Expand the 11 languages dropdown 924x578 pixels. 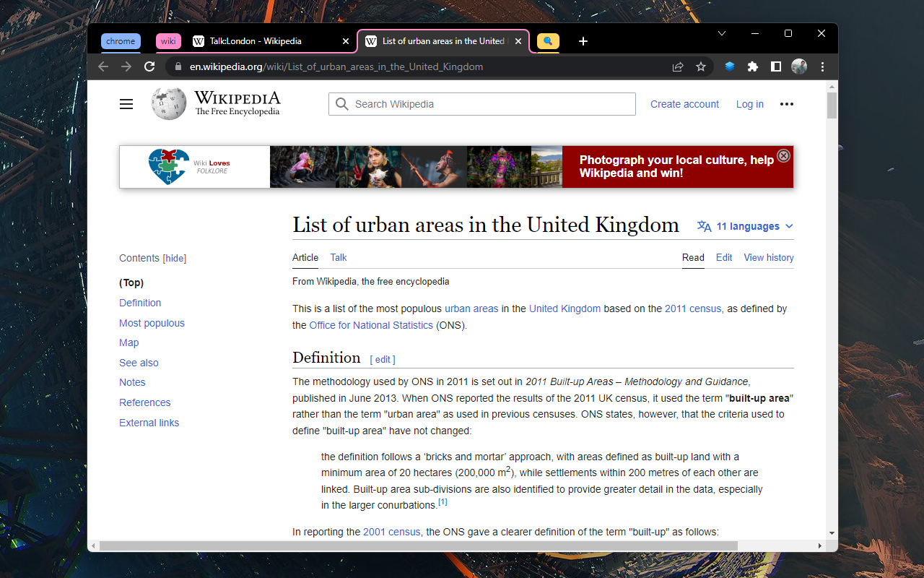[746, 226]
